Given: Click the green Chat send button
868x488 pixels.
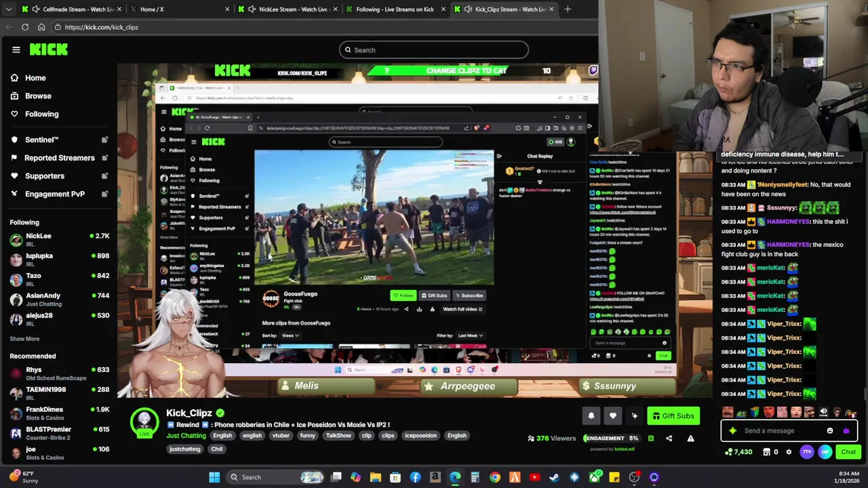Looking at the screenshot, I should pos(848,452).
